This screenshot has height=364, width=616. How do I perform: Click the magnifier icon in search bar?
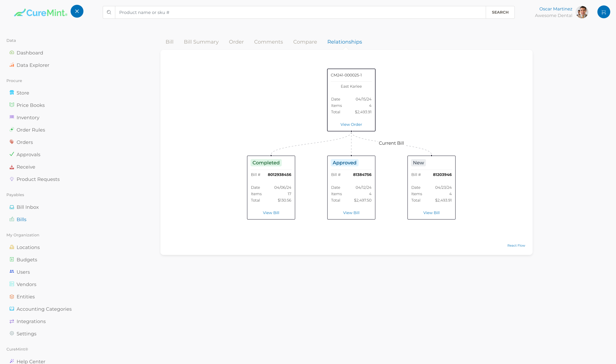109,12
